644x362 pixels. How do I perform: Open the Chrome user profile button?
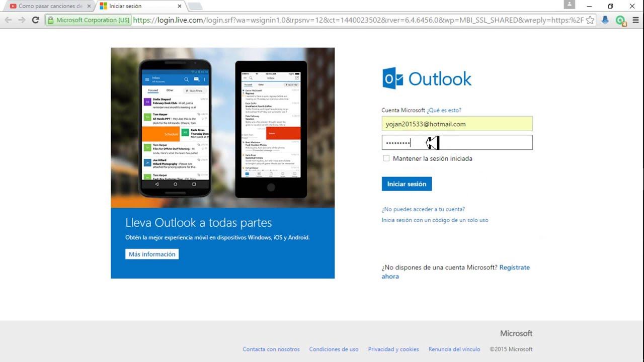[x=570, y=5]
